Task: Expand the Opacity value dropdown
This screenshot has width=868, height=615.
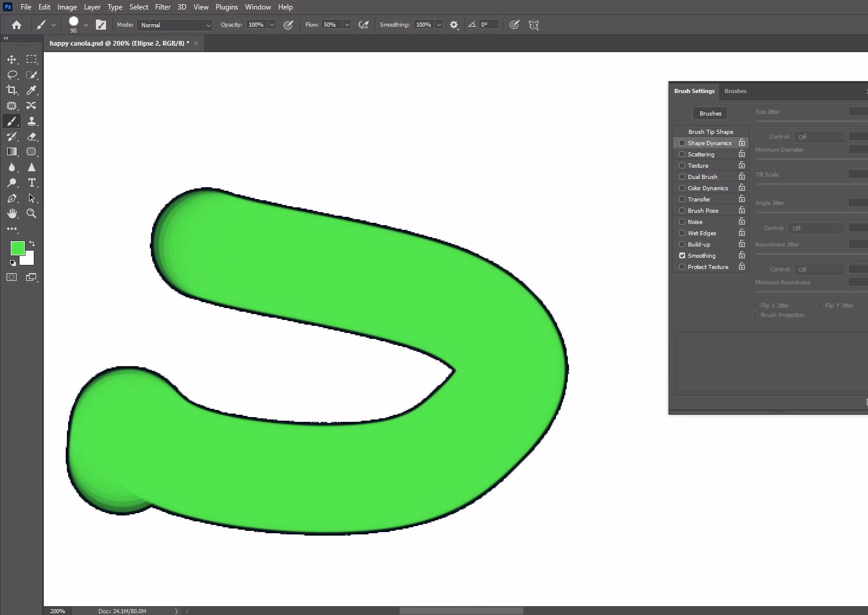Action: point(272,25)
